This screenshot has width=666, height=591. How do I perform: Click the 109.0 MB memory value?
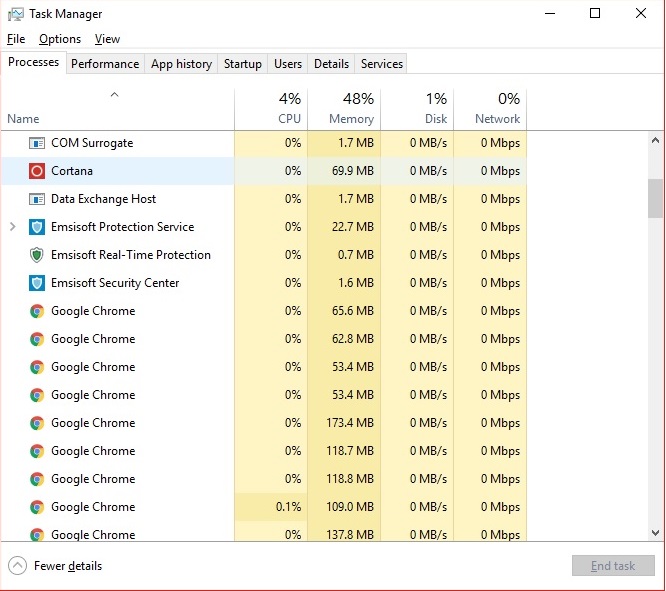tap(350, 507)
